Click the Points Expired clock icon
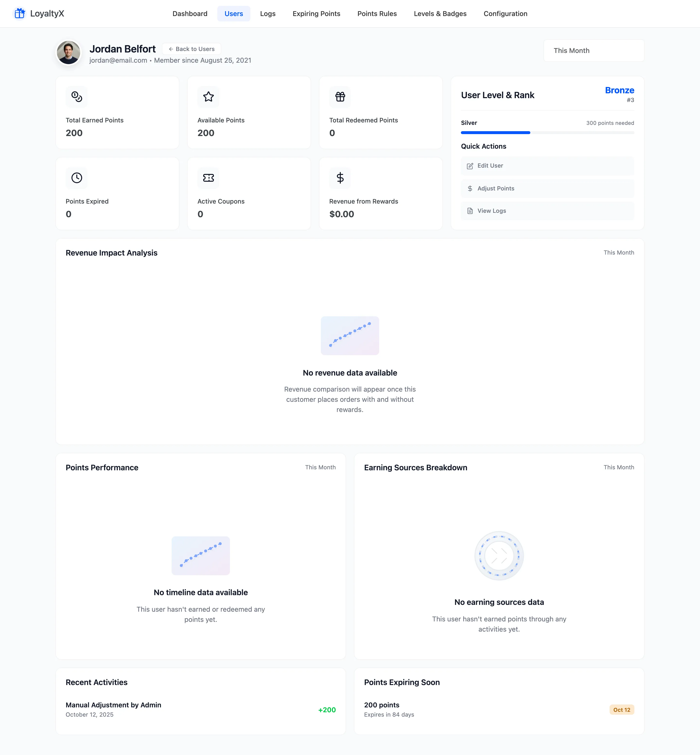Screen dimensions: 700x755 click(x=77, y=178)
